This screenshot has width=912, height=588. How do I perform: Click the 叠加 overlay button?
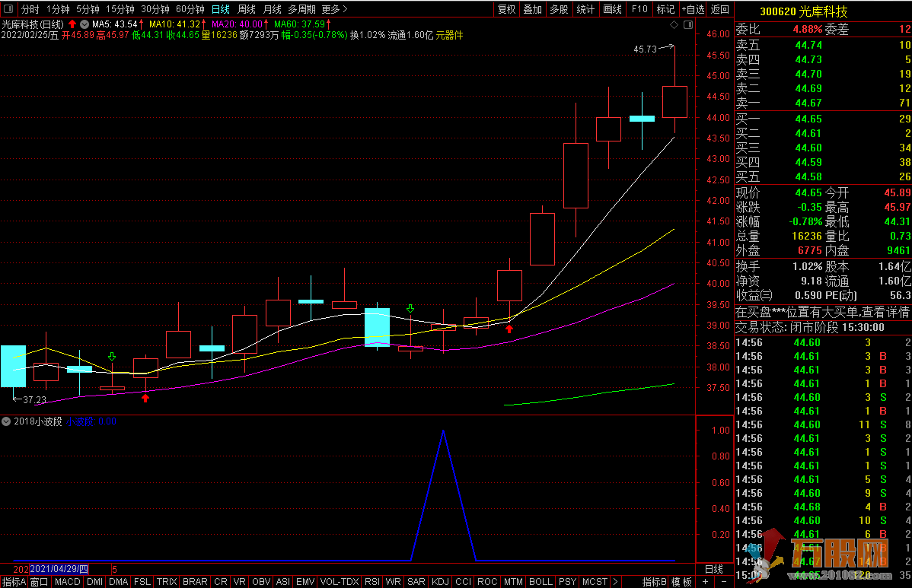point(533,8)
